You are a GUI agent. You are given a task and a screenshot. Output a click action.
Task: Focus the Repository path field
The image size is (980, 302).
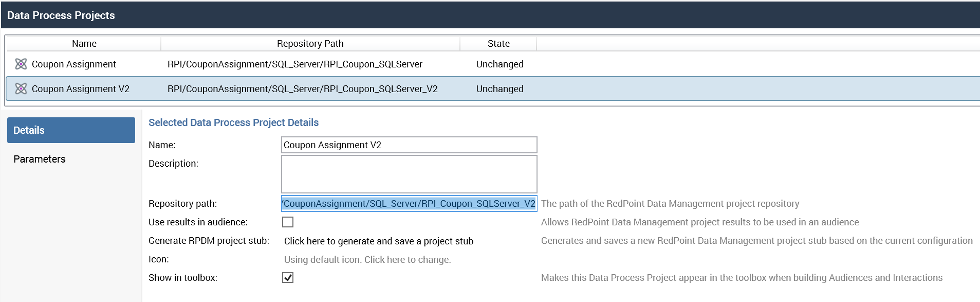coord(409,204)
